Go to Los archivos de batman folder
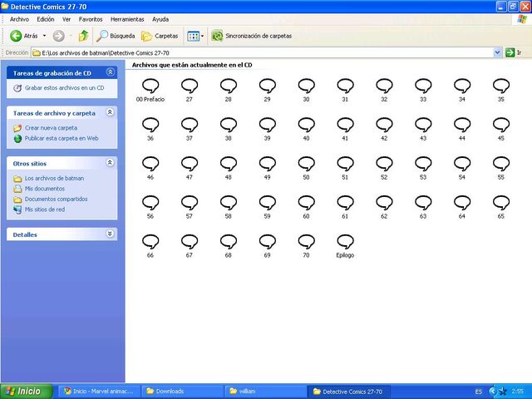The image size is (532, 399). [54, 178]
